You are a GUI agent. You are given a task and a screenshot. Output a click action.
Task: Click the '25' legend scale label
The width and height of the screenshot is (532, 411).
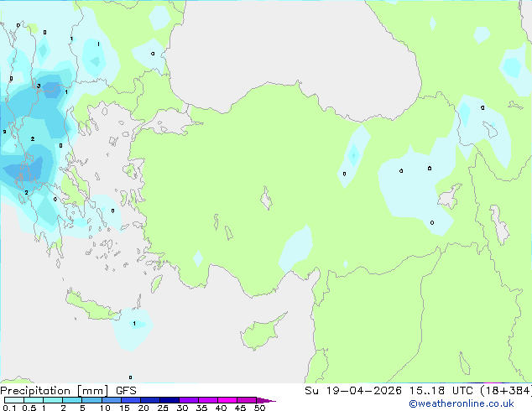(x=163, y=408)
